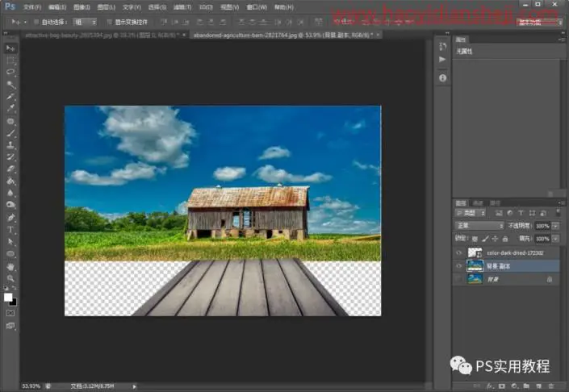Show the hidden 背景 layer
This screenshot has width=569, height=392.
pyautogui.click(x=458, y=279)
